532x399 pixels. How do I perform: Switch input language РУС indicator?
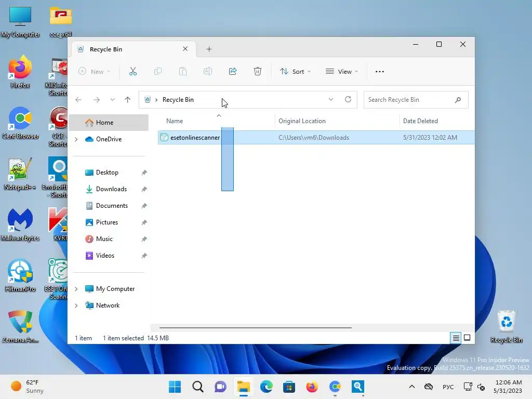point(448,387)
